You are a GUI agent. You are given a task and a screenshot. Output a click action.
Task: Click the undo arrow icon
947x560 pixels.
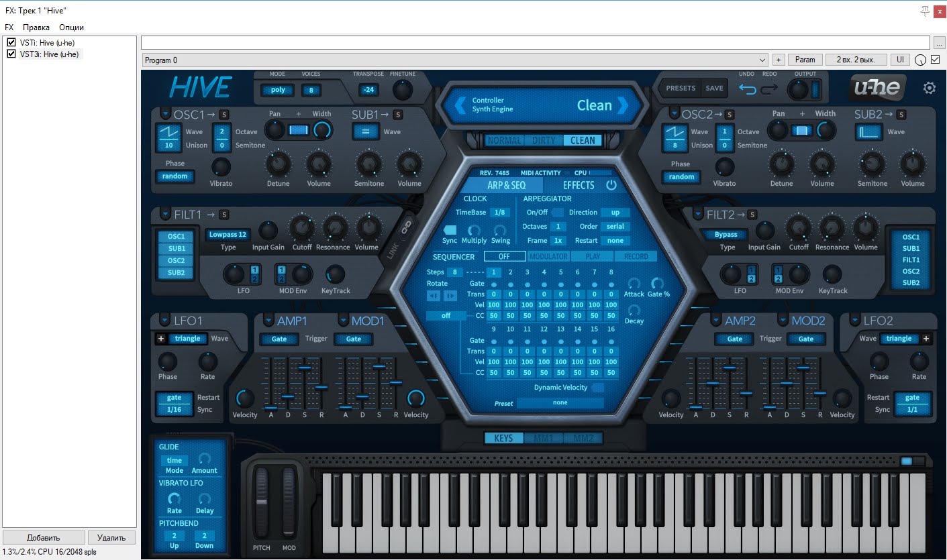pyautogui.click(x=747, y=88)
